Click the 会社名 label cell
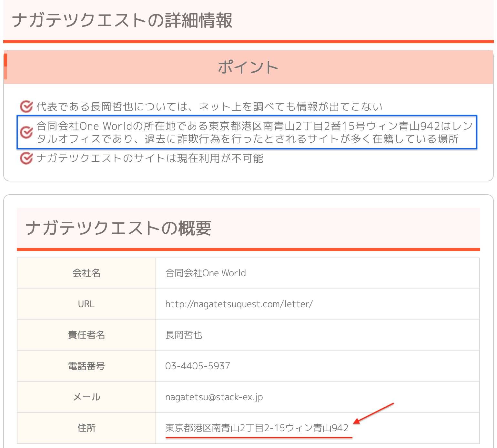The height and width of the screenshot is (448, 497). pos(86,273)
